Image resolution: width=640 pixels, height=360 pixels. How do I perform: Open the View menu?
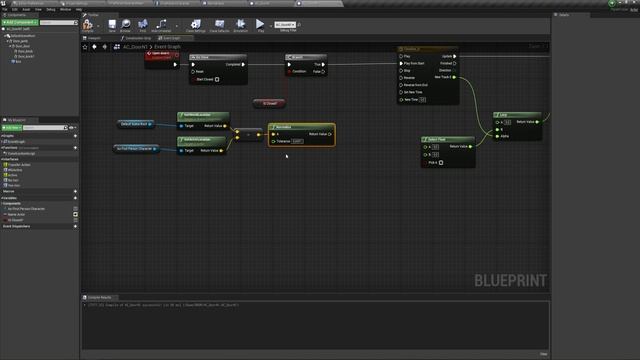38,9
